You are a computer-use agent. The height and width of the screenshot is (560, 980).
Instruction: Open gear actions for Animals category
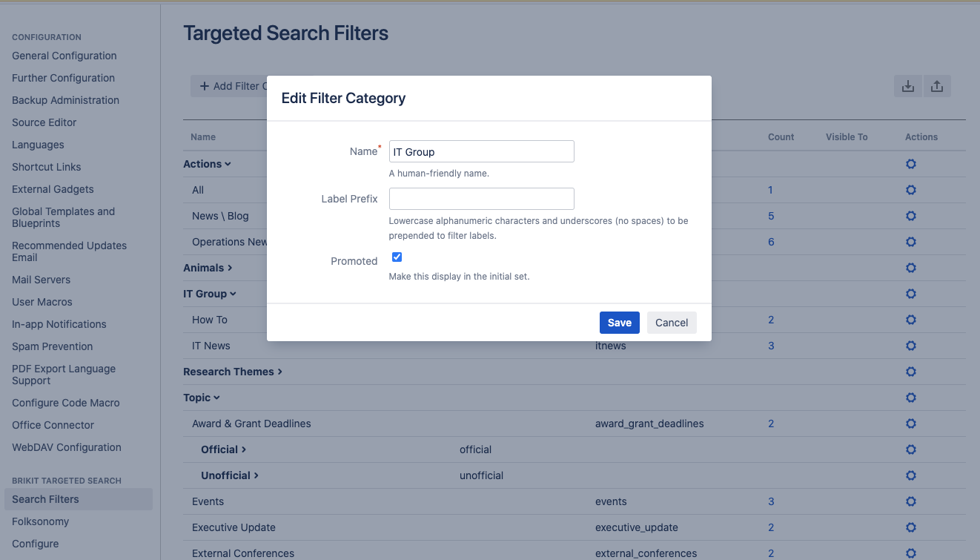pos(911,268)
